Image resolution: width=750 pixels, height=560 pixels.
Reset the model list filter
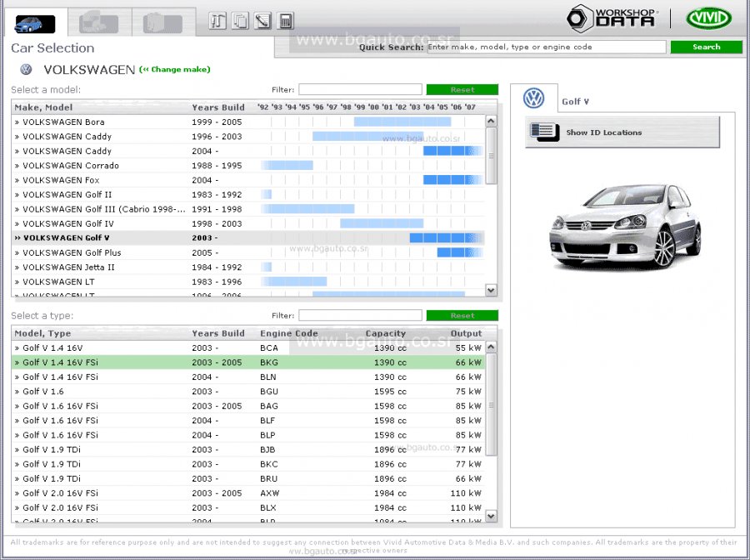(462, 89)
